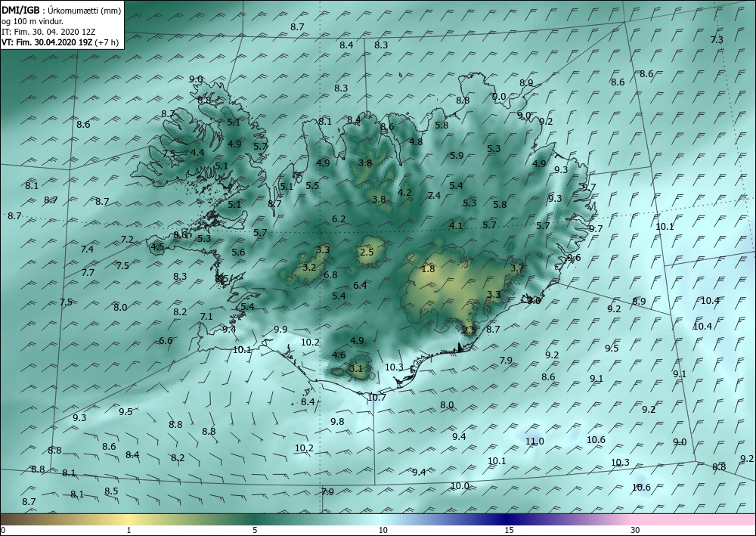
Task: Click the 10.0 value on the map
Action: 460,486
